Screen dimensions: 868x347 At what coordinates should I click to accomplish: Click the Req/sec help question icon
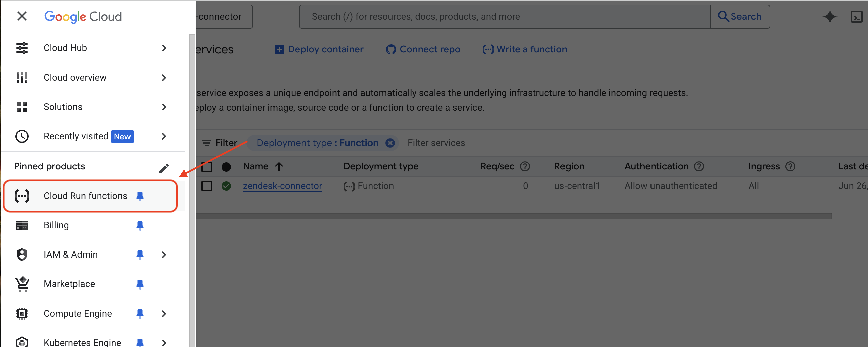pyautogui.click(x=525, y=166)
